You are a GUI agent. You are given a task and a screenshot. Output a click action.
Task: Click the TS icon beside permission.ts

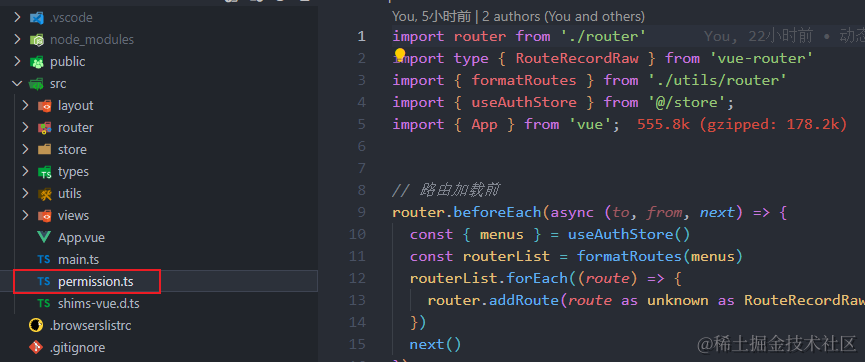pos(44,281)
